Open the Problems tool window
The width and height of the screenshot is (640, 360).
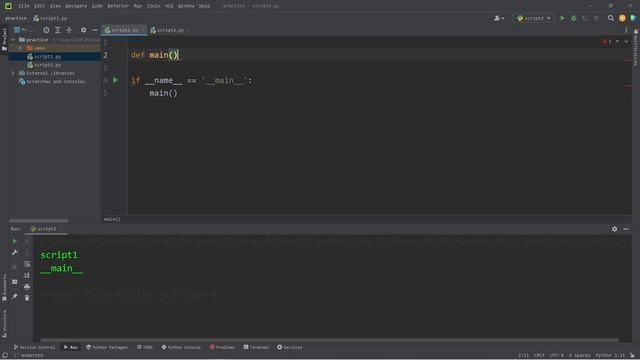pos(222,347)
